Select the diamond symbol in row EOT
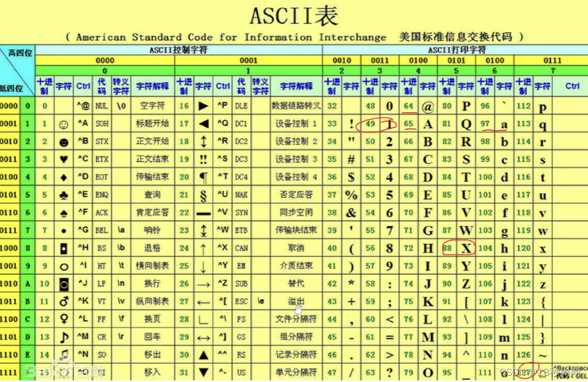The width and height of the screenshot is (588, 382). point(64,177)
